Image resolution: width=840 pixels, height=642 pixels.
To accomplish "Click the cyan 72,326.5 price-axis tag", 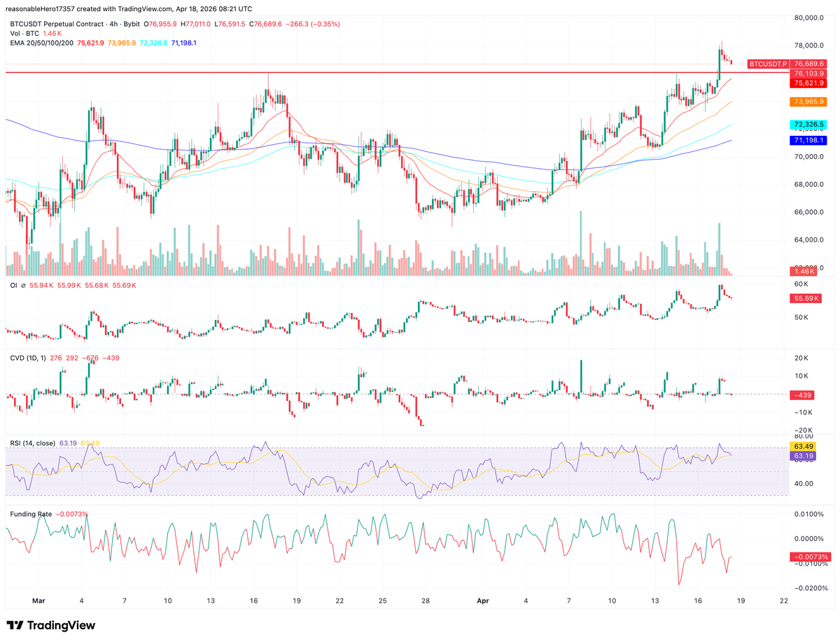I will coord(808,125).
